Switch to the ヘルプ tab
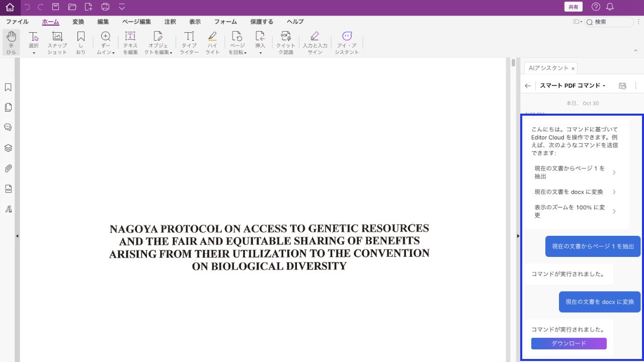 (x=295, y=22)
